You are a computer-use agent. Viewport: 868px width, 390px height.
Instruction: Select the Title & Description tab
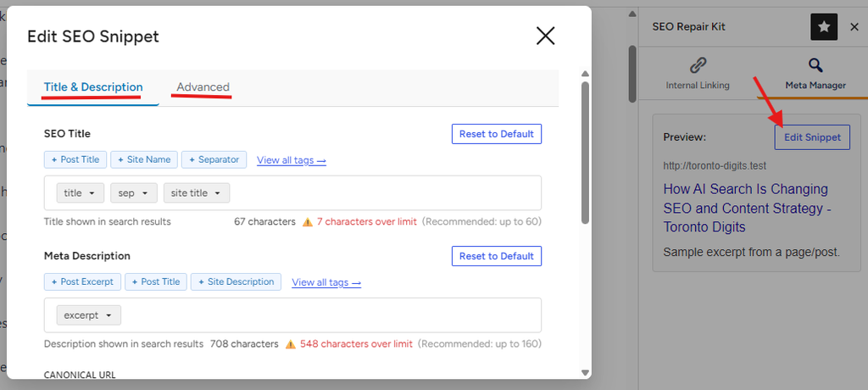click(93, 87)
